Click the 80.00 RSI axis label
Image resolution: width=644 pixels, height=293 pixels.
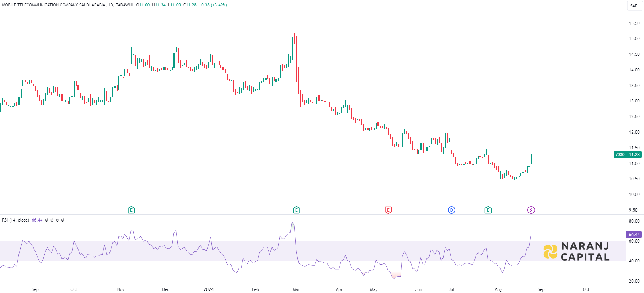(x=634, y=221)
